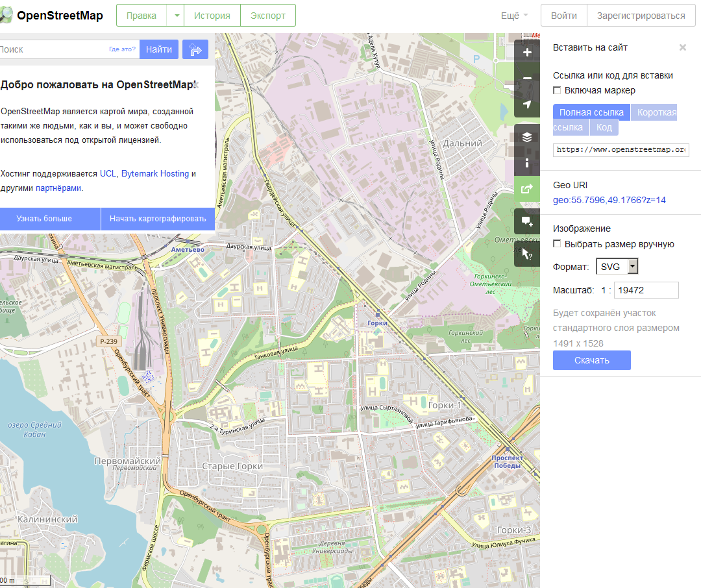Viewport: 701px width, 588px height.
Task: Open the Geo URI link geo:55.7596,49.1766
Action: pos(609,200)
